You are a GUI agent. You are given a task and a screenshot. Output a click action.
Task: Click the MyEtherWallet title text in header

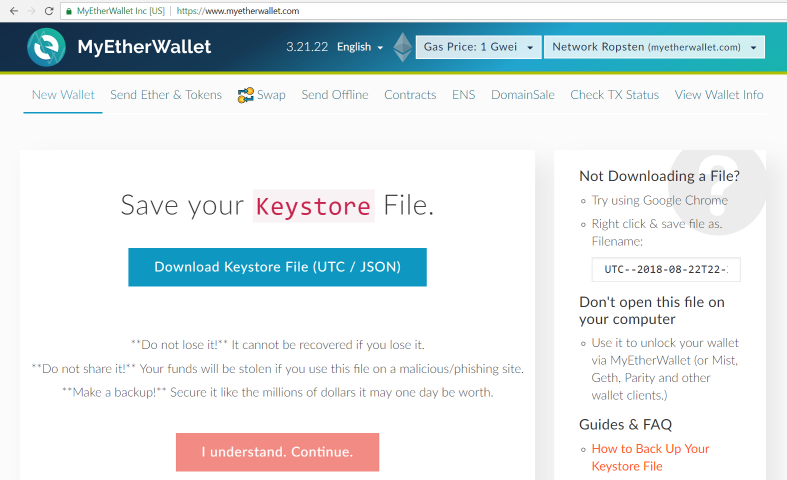(144, 47)
